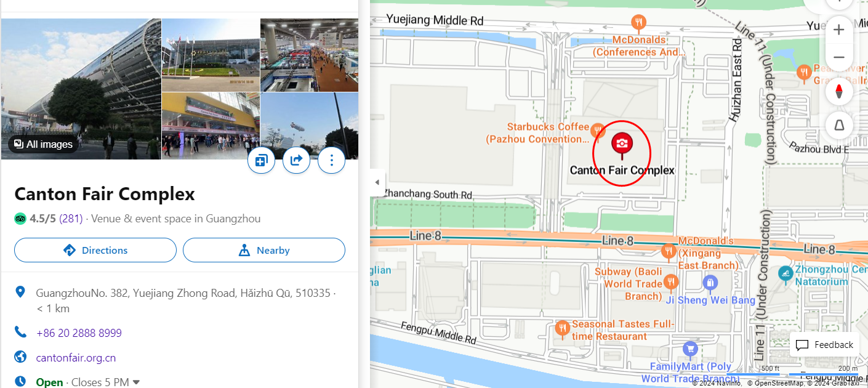
Task: Click the Zhongzhou Natatorium swimming icon
Action: click(x=785, y=273)
